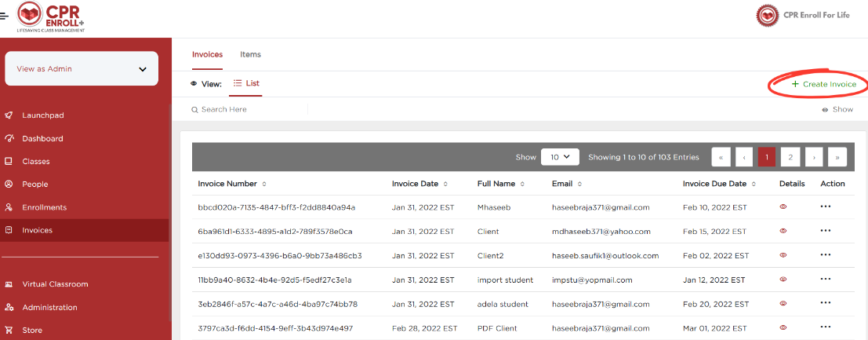
Task: Click invoice number e130dd93-0973-4396-b6a0-9bb73a486cb3
Action: pyautogui.click(x=280, y=256)
